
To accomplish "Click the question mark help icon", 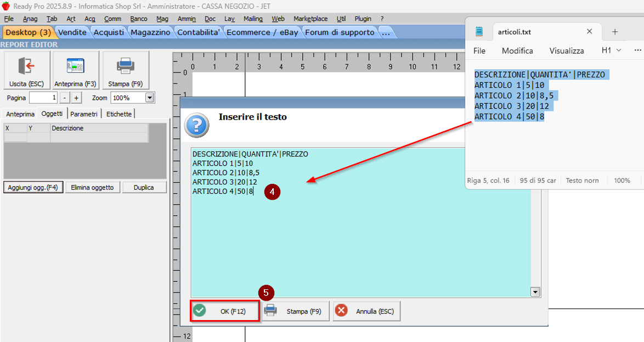I will [197, 125].
